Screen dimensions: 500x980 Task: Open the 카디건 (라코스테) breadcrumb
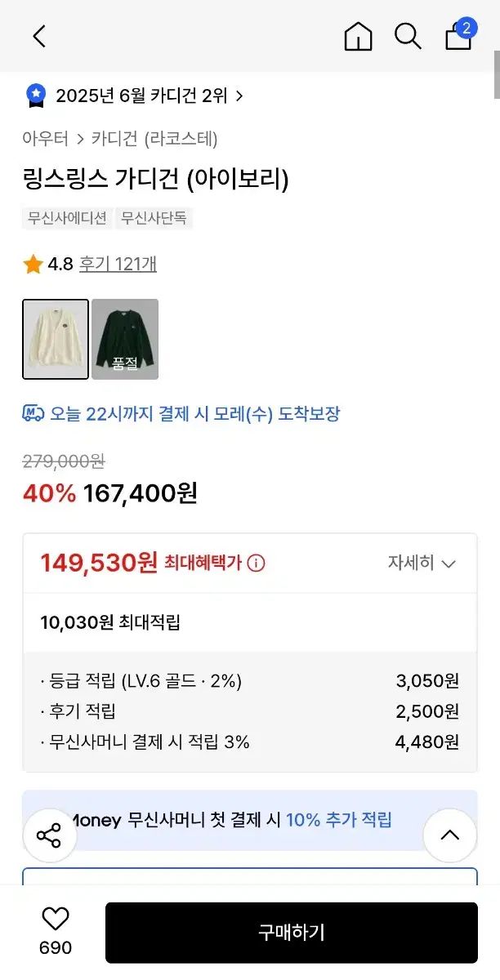tap(154, 139)
